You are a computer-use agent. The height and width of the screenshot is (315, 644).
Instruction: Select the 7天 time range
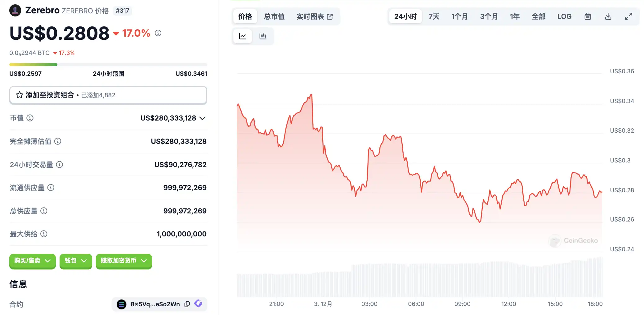coord(434,16)
